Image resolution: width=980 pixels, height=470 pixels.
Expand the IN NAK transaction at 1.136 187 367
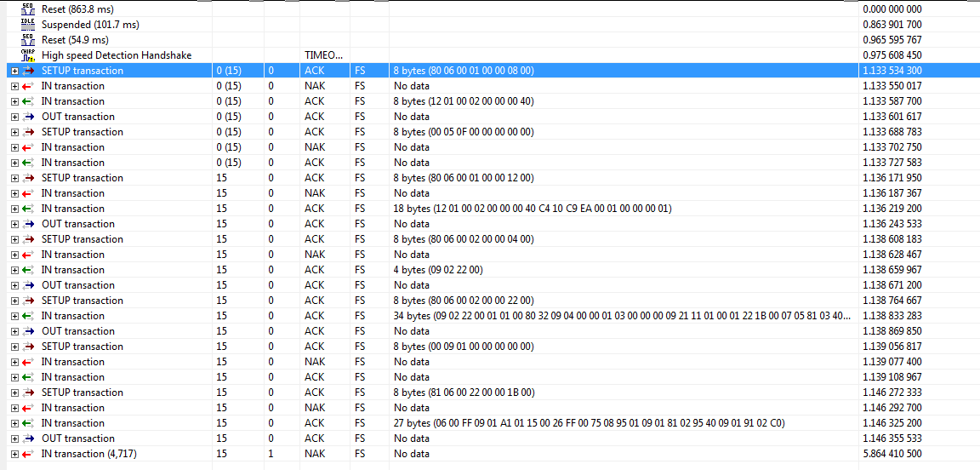click(x=15, y=193)
